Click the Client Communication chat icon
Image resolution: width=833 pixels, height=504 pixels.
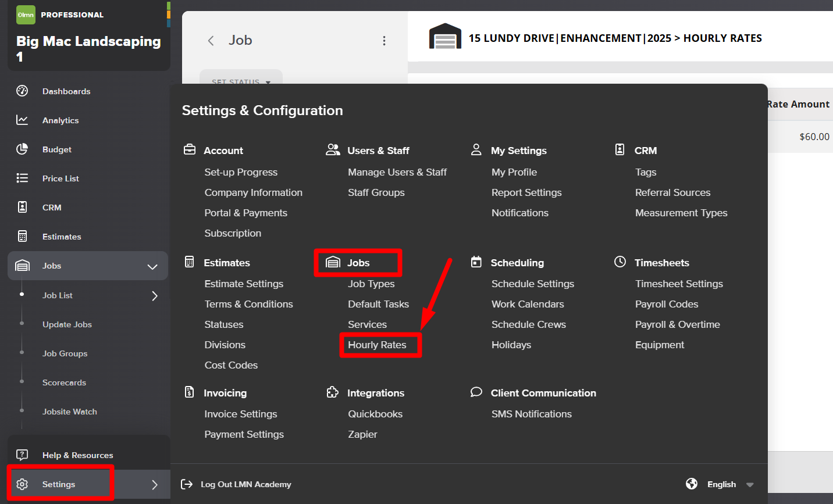pyautogui.click(x=476, y=392)
